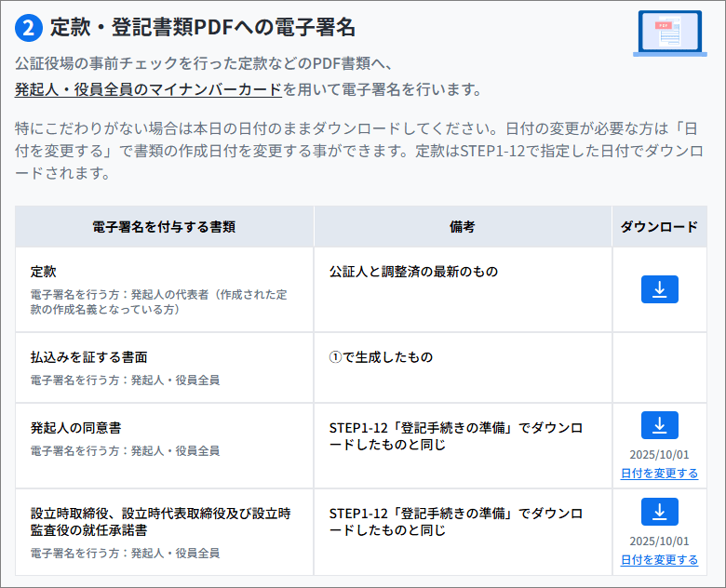Image resolution: width=726 pixels, height=588 pixels.
Task: Click underlined 発起人・役員全員のマイナンバーカード text
Action: [x=148, y=90]
